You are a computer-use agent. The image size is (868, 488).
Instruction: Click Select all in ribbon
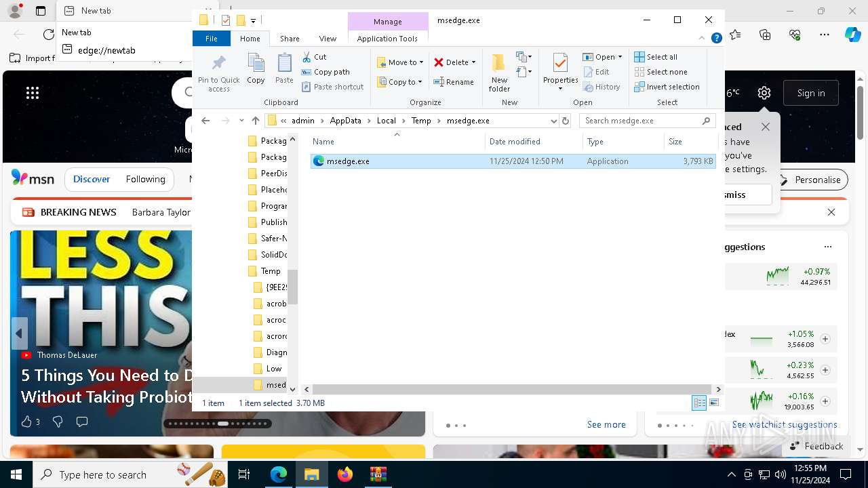tap(656, 57)
